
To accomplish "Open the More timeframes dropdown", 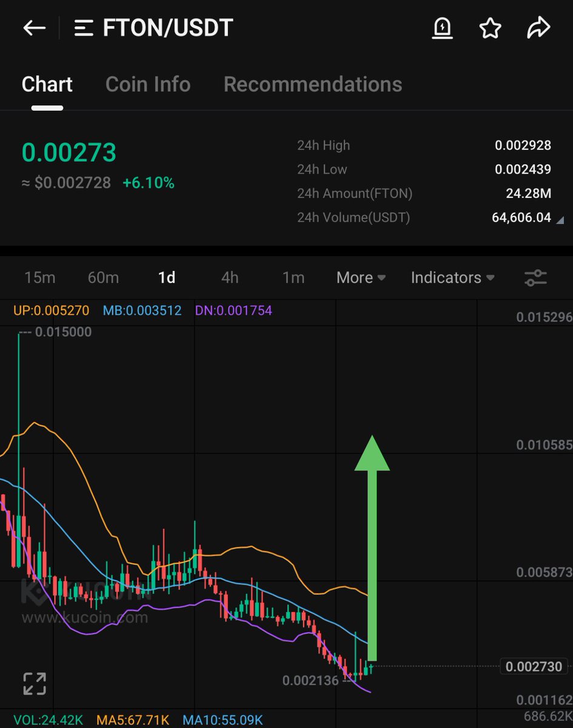I will click(361, 278).
